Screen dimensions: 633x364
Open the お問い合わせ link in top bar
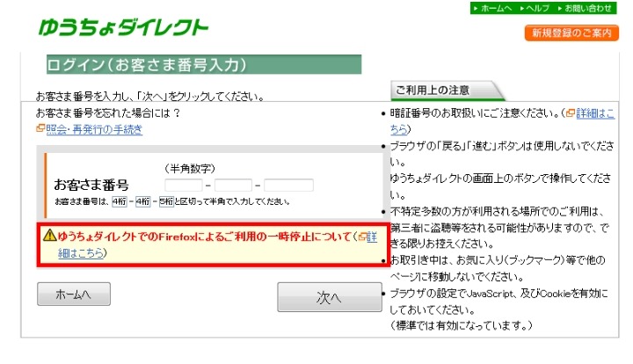point(585,9)
